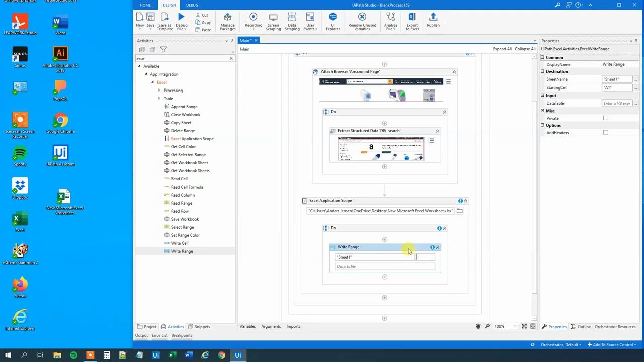Open Spotify from the Windows taskbar
This screenshot has width=644, height=362.
(73, 355)
